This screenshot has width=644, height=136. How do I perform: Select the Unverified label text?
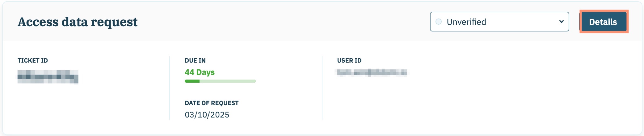click(466, 22)
